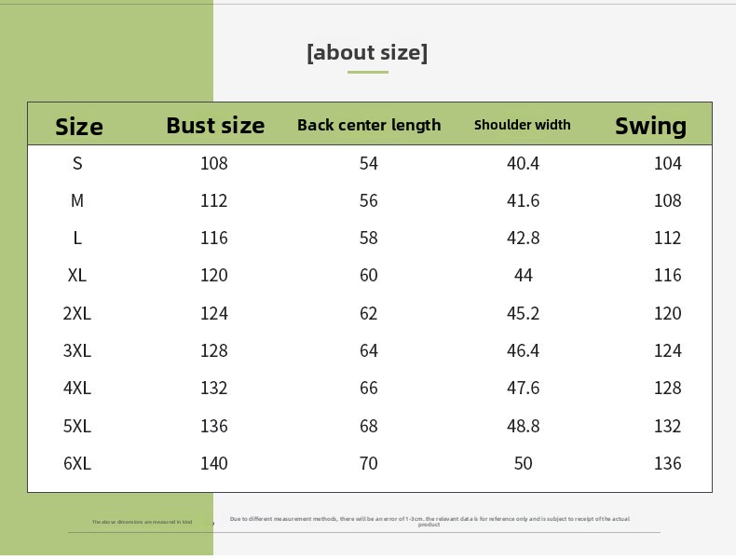Viewport: 736px width, 560px height.
Task: Click the "Shoulder width" column header
Action: 522,125
